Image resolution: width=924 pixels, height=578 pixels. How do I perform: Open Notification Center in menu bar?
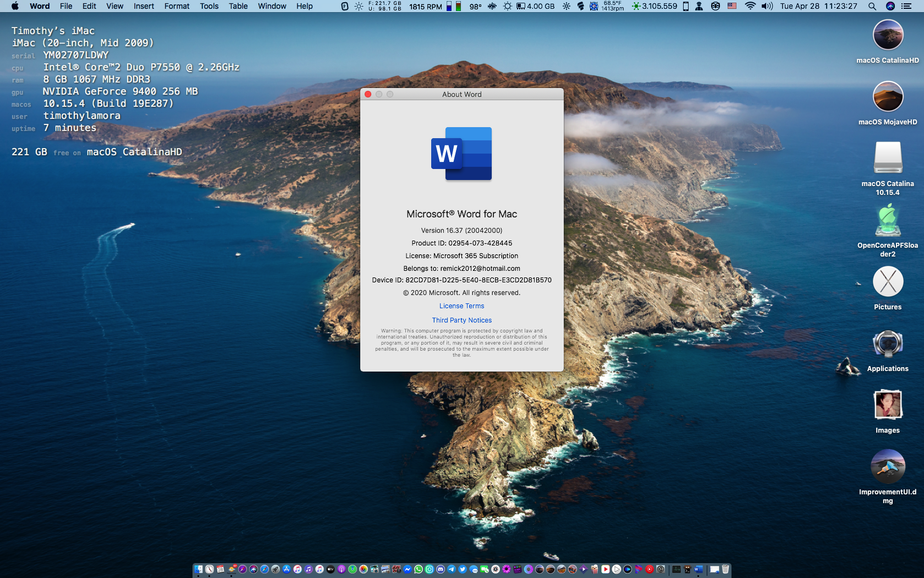(906, 6)
